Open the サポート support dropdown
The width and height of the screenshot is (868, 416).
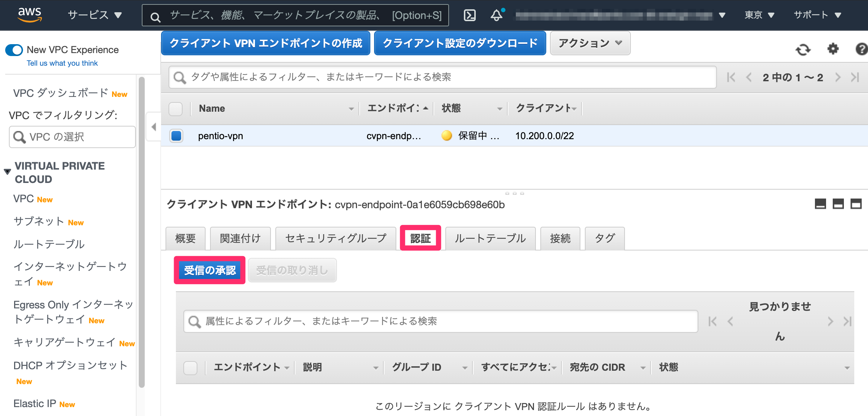pyautogui.click(x=817, y=15)
